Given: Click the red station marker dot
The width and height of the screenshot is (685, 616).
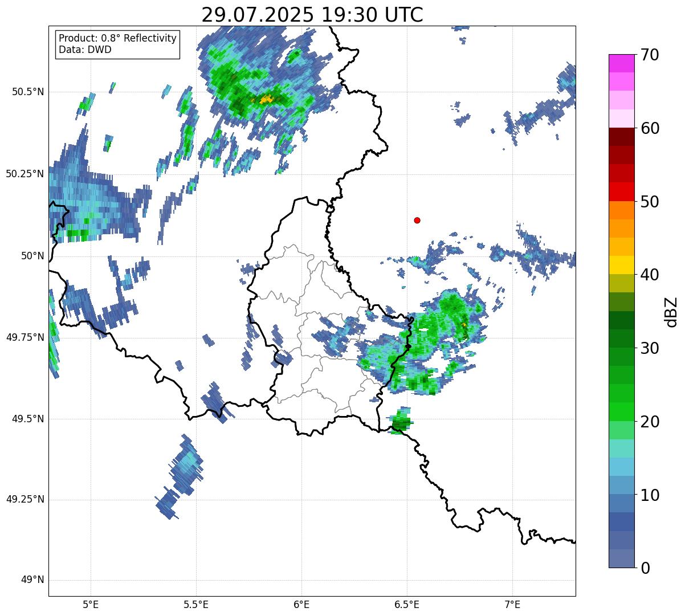Looking at the screenshot, I should pyautogui.click(x=417, y=220).
